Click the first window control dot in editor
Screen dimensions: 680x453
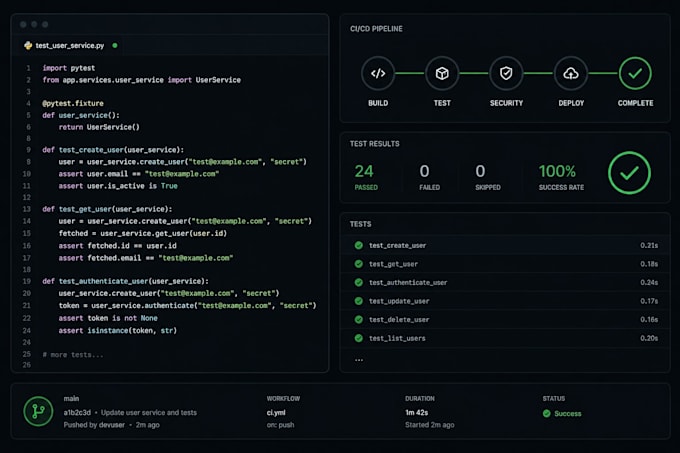coord(23,25)
